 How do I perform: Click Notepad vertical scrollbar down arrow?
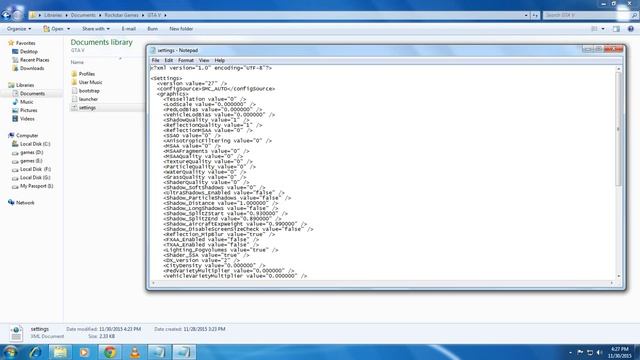[x=619, y=276]
